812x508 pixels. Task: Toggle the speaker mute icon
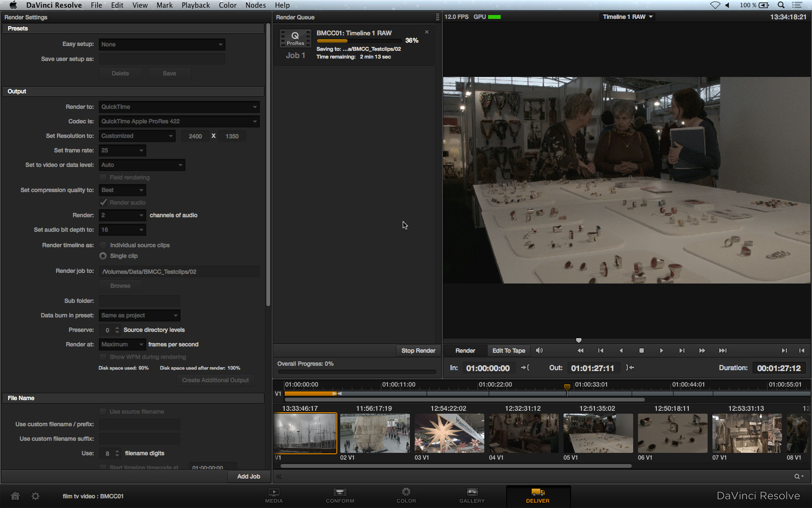[539, 351]
